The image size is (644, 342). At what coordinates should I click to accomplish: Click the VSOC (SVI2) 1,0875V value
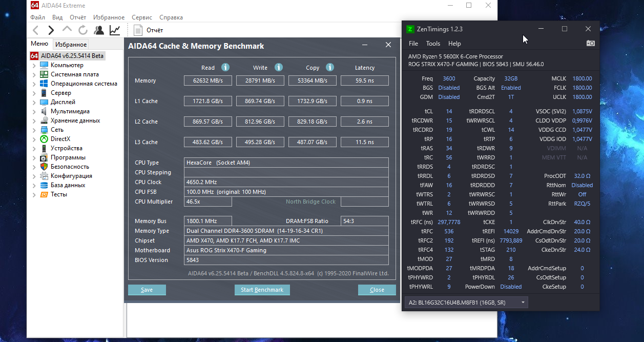pyautogui.click(x=581, y=111)
